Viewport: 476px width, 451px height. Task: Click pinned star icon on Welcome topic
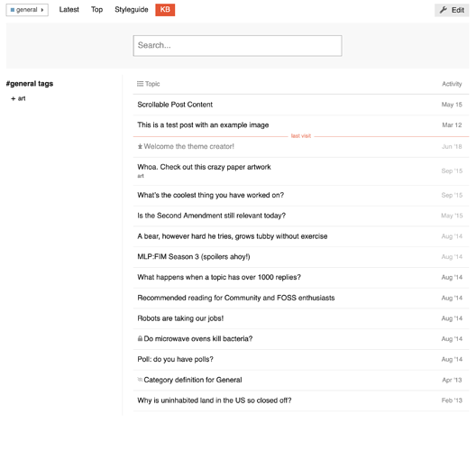140,147
